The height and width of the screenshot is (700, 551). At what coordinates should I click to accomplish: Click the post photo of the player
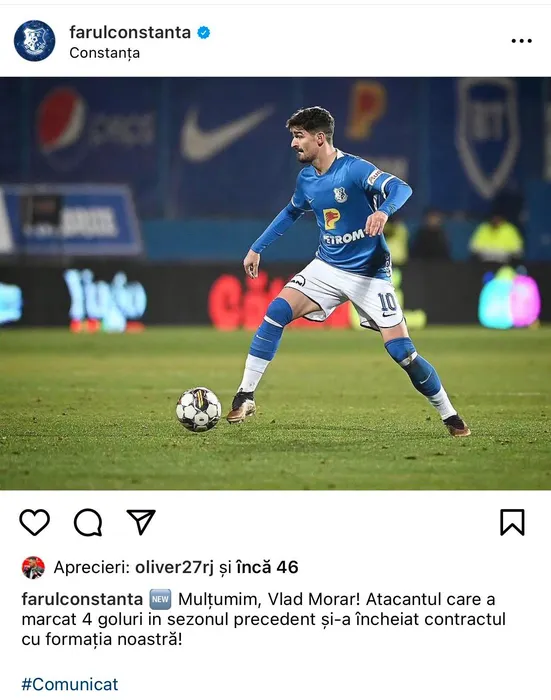click(276, 283)
